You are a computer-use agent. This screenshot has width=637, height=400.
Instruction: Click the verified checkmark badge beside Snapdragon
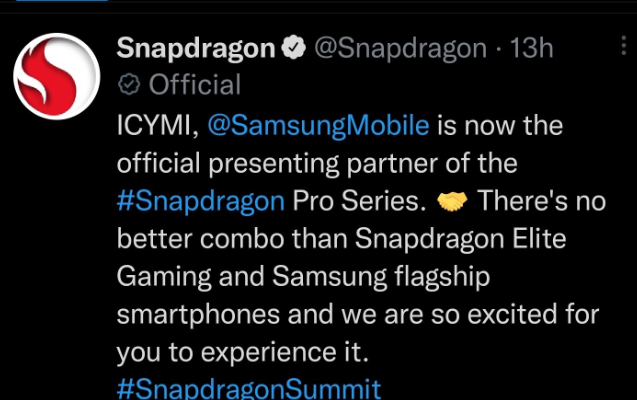(294, 48)
